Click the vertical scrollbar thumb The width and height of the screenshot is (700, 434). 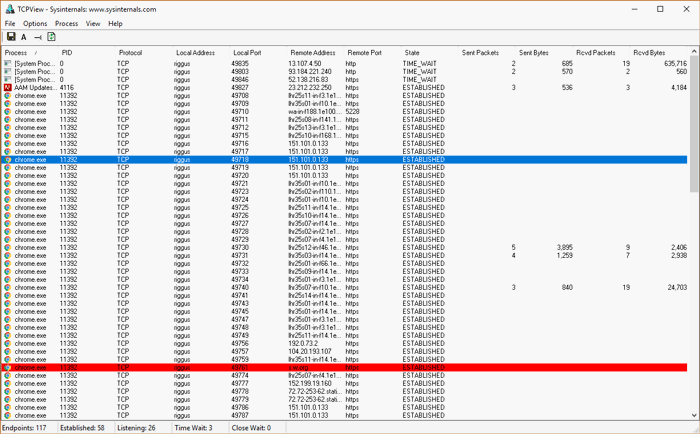(x=694, y=124)
